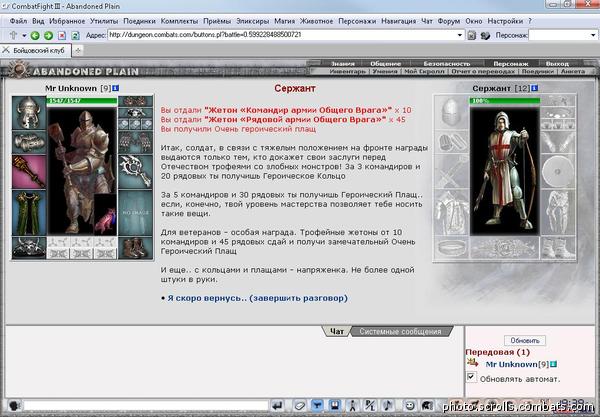The image size is (600, 417).
Task: Click the gray up arrow icon
Action: pos(13,35)
